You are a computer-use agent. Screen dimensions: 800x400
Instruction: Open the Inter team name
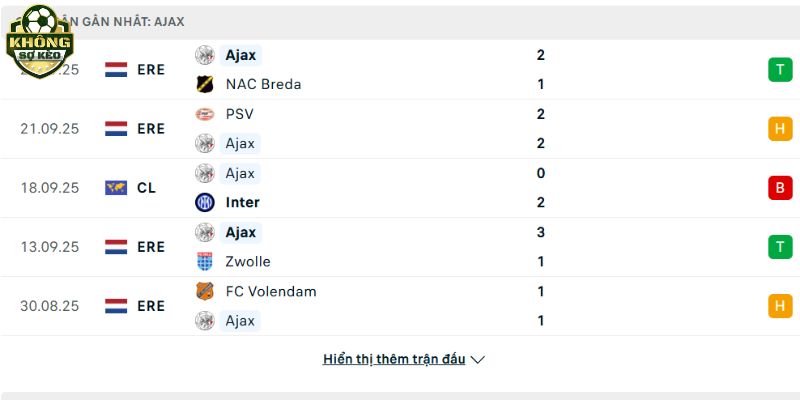click(243, 202)
